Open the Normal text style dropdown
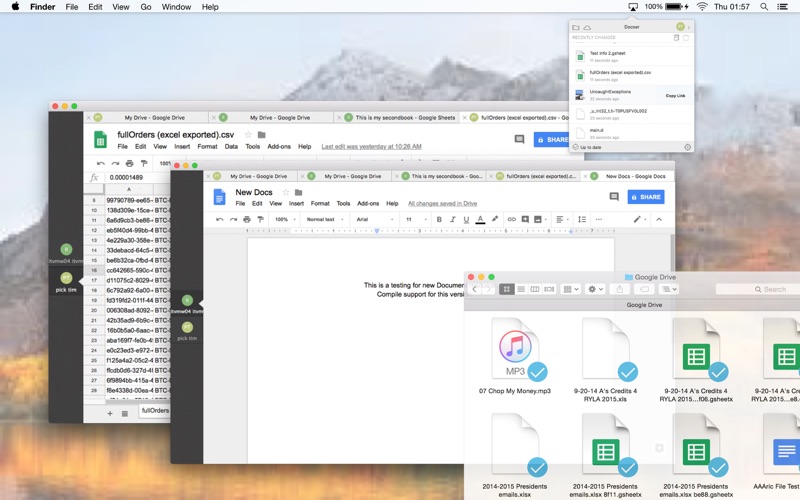Viewport: 800px width, 500px height. tap(324, 219)
